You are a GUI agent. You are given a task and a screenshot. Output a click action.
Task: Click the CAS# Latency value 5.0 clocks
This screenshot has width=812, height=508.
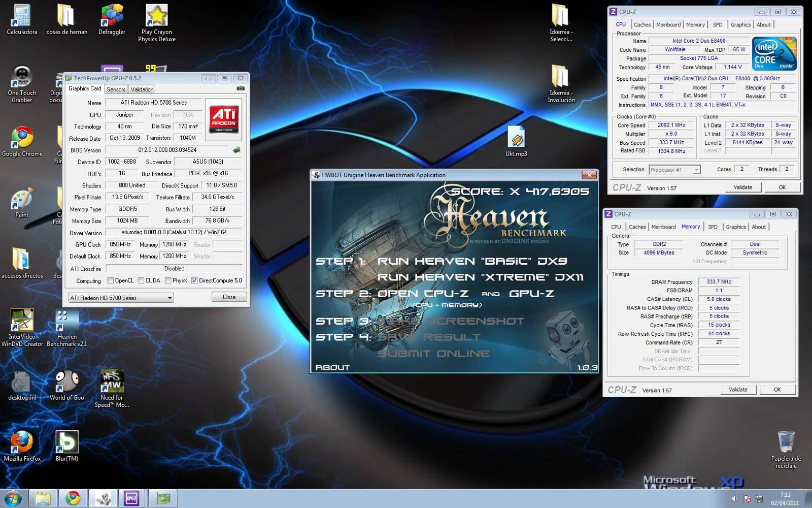tap(719, 299)
